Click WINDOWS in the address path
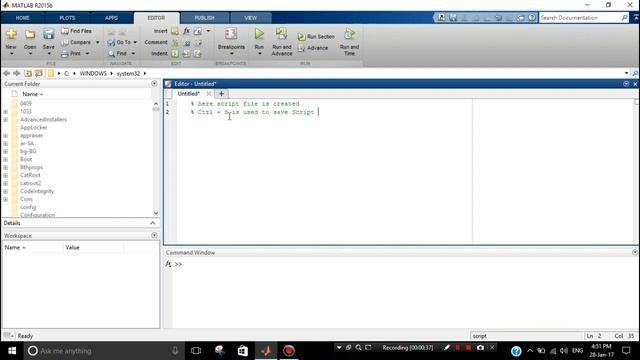 click(93, 73)
